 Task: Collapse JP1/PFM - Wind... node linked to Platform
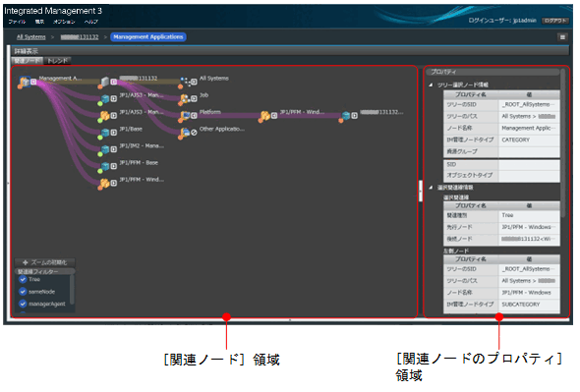click(274, 116)
